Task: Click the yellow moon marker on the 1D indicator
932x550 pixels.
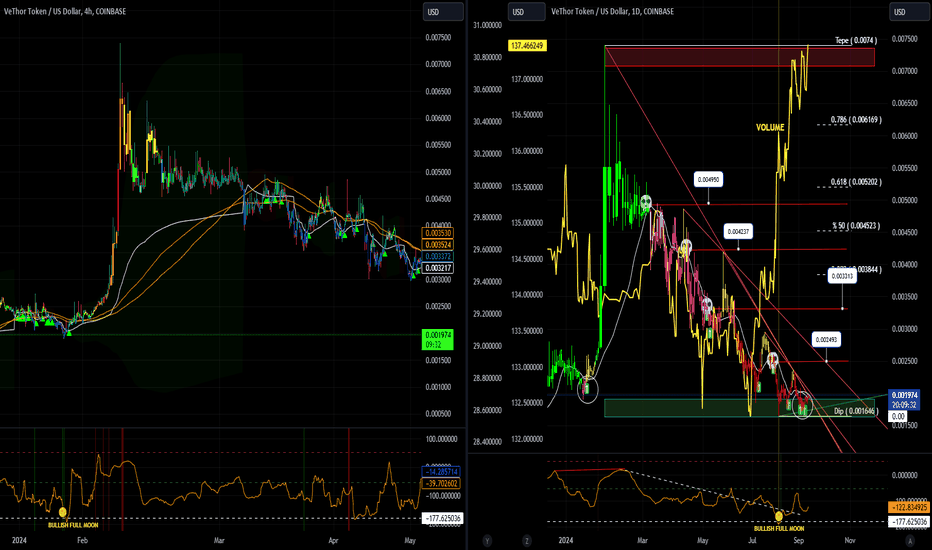Action: click(x=779, y=516)
